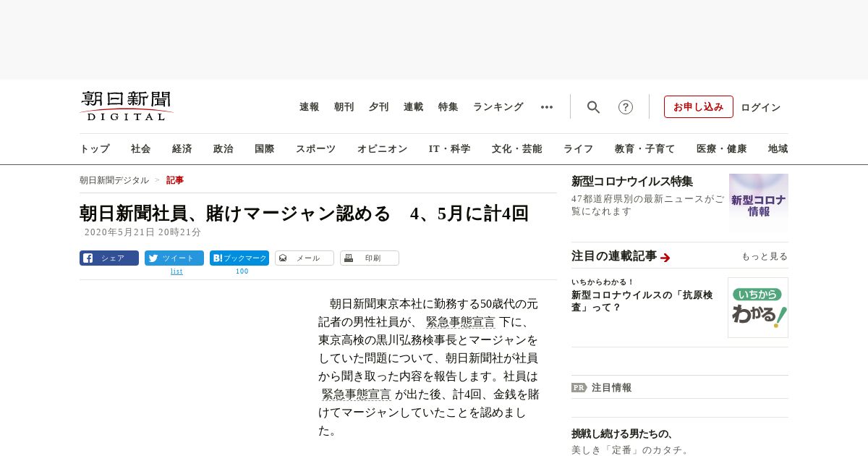Click the Asahi Shimbun Digital logo

[127, 106]
